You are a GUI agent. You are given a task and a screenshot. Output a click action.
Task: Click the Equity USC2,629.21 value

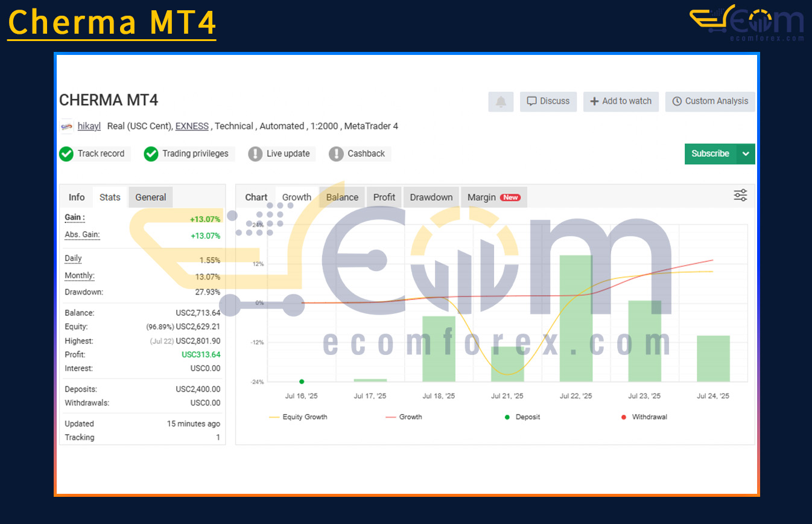tap(198, 327)
